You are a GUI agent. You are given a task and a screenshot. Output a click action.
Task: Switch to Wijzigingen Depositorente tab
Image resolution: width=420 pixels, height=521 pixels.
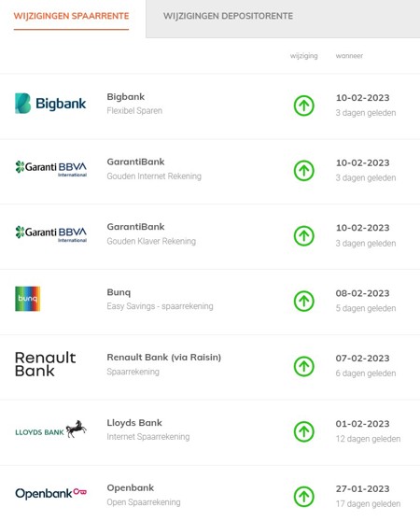[228, 16]
